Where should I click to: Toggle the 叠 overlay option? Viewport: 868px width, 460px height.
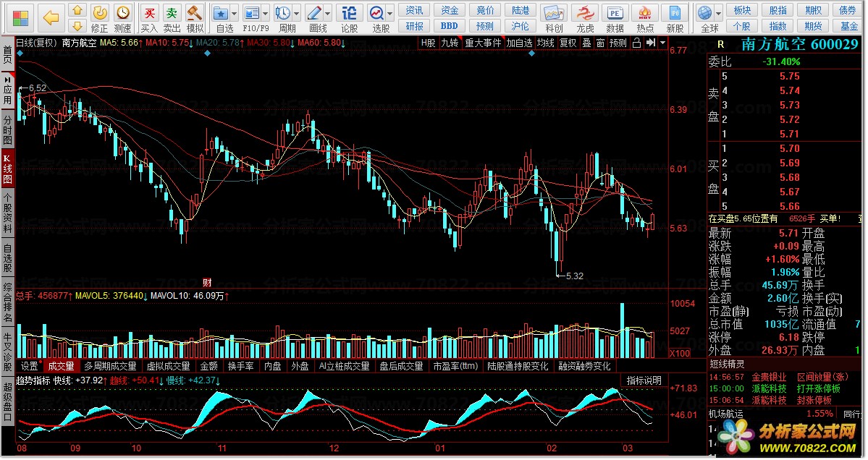(587, 43)
